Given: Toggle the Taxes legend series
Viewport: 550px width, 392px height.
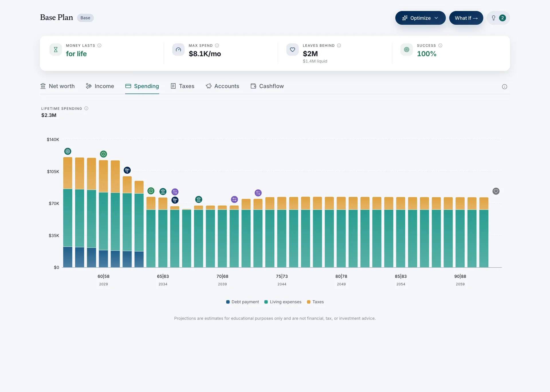Looking at the screenshot, I should [315, 302].
